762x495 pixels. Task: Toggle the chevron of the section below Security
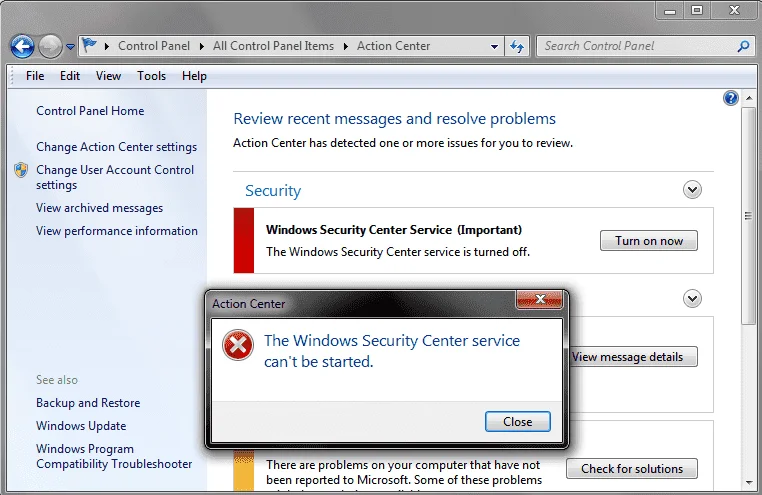[692, 298]
